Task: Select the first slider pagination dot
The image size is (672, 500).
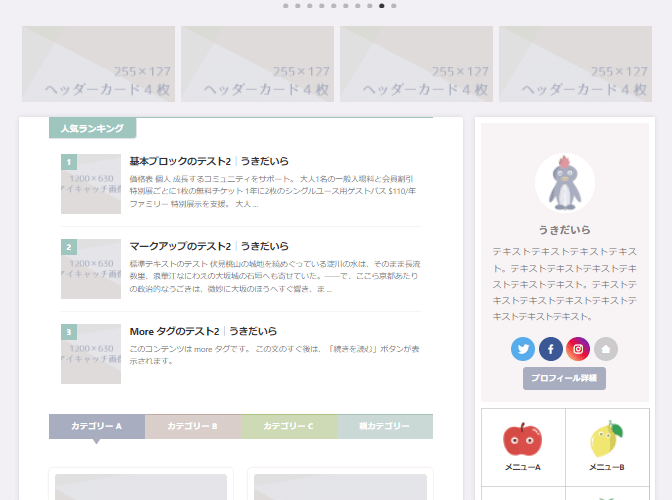Action: [286, 6]
